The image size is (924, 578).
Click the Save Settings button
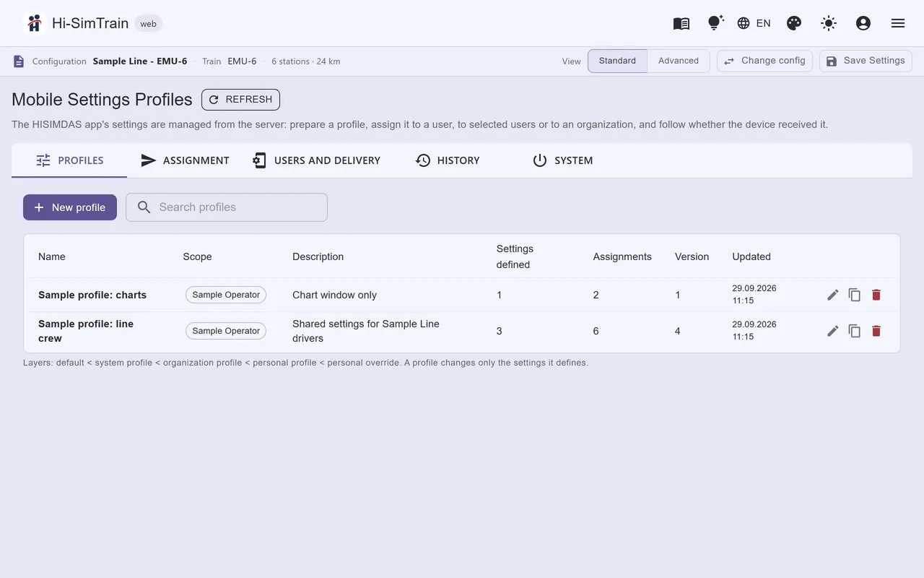click(866, 61)
